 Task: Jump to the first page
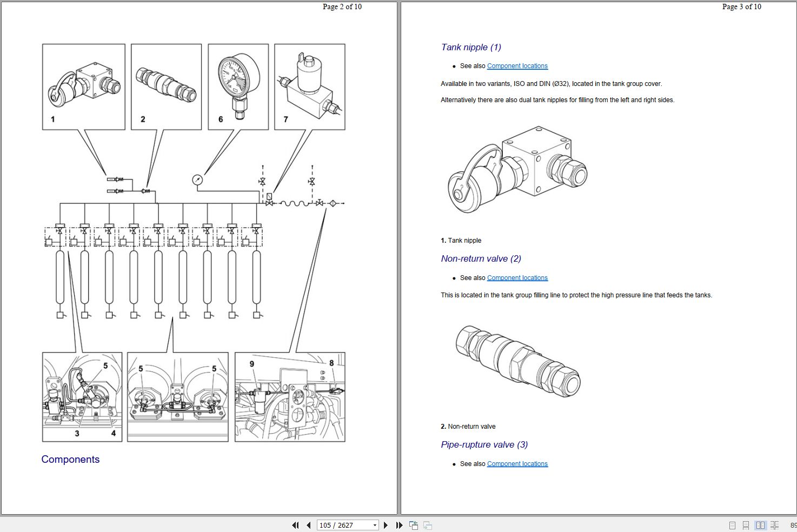(295, 525)
